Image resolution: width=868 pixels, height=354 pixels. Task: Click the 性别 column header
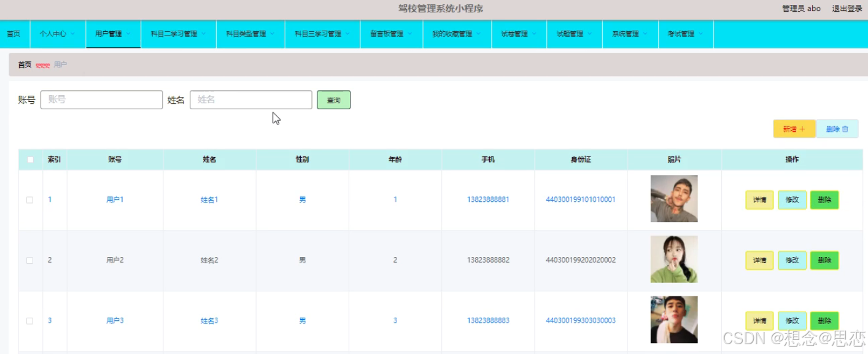click(x=302, y=160)
